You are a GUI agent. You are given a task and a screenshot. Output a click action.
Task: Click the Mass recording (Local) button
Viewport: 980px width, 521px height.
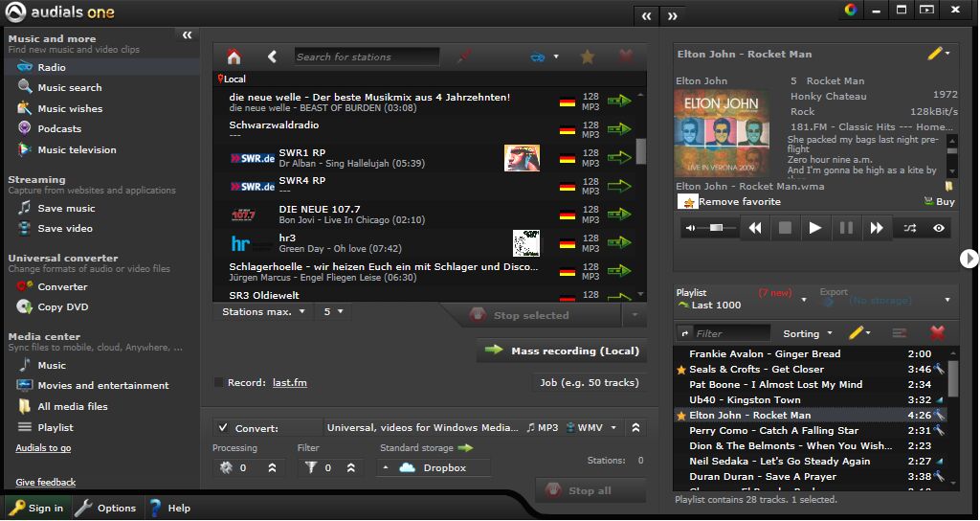point(562,351)
